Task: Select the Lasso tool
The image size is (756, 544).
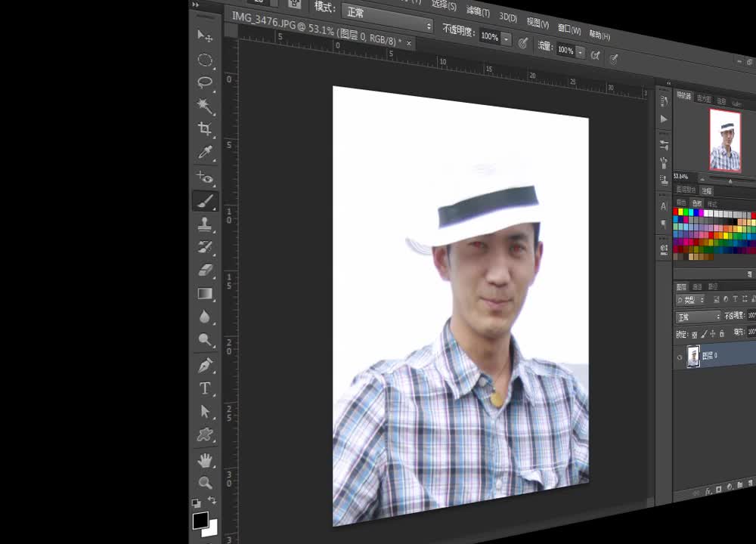Action: point(205,82)
